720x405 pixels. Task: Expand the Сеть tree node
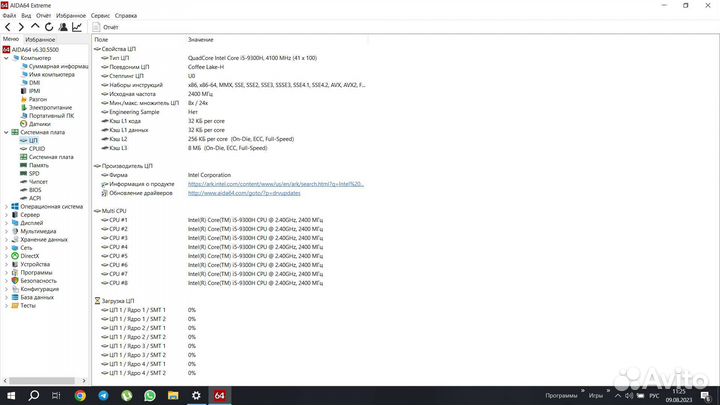(6, 248)
